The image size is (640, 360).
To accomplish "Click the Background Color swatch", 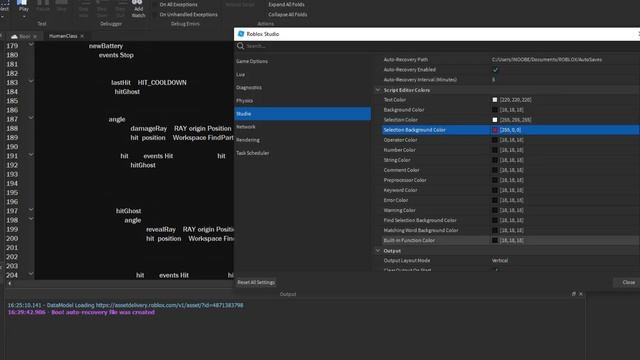I will (495, 110).
